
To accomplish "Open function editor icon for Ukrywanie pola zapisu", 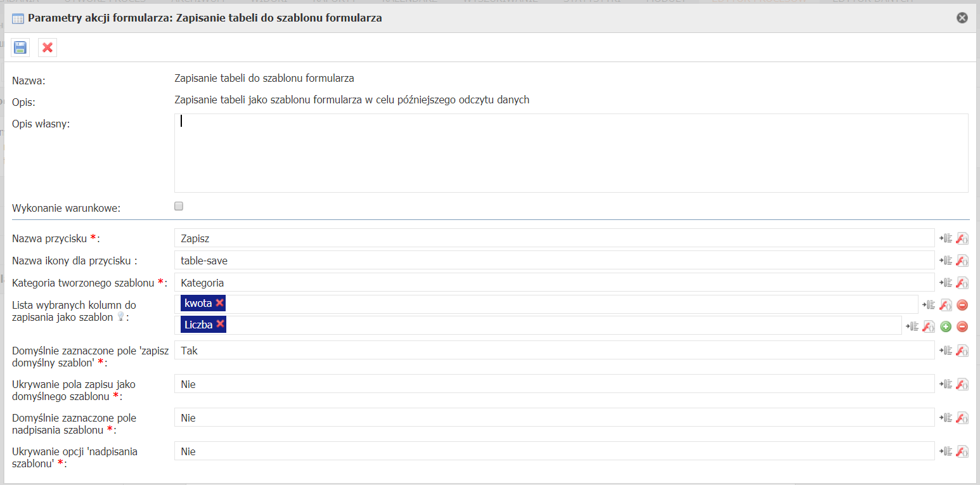I will (x=962, y=384).
